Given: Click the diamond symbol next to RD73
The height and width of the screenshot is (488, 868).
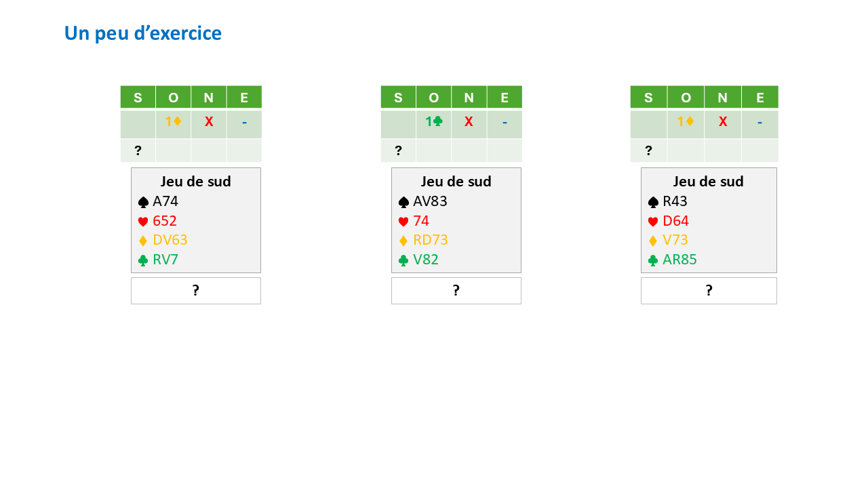Looking at the screenshot, I should tap(403, 241).
